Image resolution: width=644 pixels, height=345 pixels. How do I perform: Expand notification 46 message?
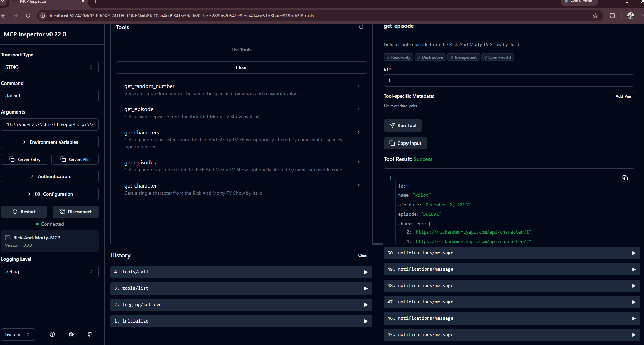(512, 318)
